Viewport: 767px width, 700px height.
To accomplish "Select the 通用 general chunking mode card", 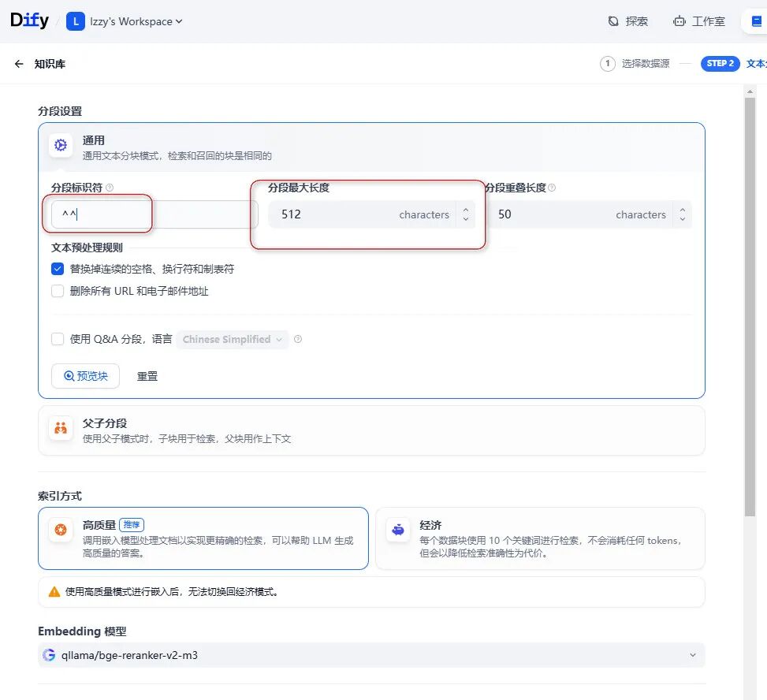I will click(x=371, y=147).
